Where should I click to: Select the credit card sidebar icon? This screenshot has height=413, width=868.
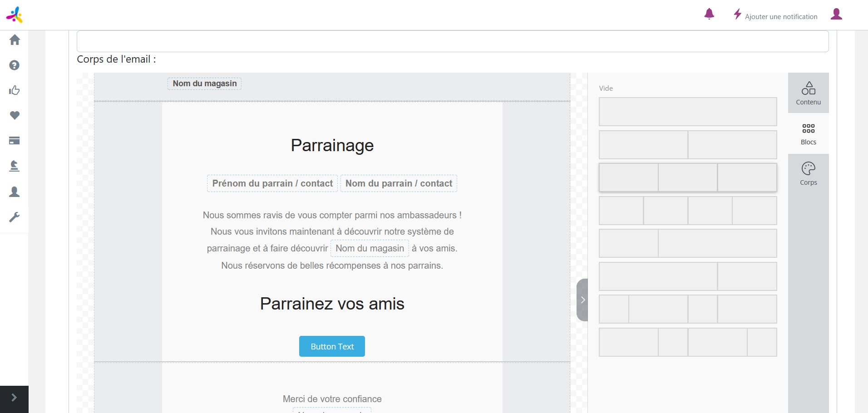[15, 141]
